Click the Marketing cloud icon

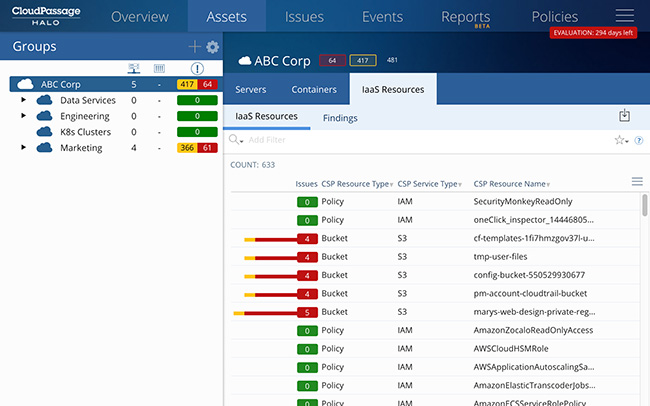(44, 148)
